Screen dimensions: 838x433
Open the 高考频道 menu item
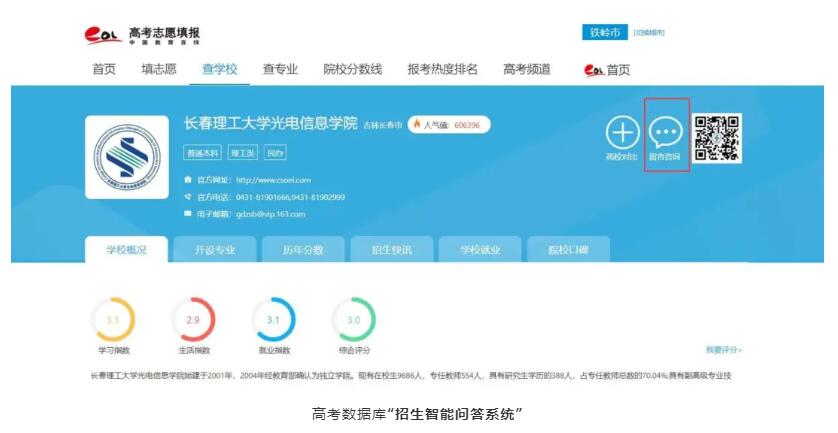(526, 69)
